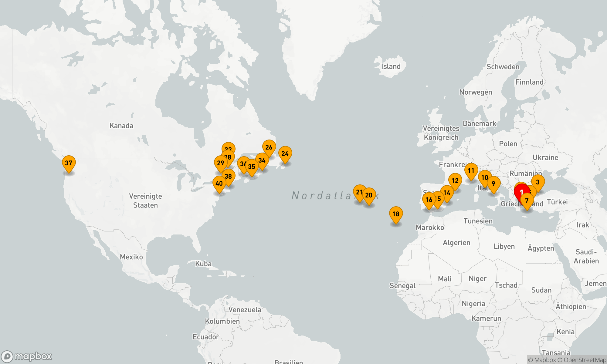
Task: Open map marker number 35
Action: tap(252, 167)
